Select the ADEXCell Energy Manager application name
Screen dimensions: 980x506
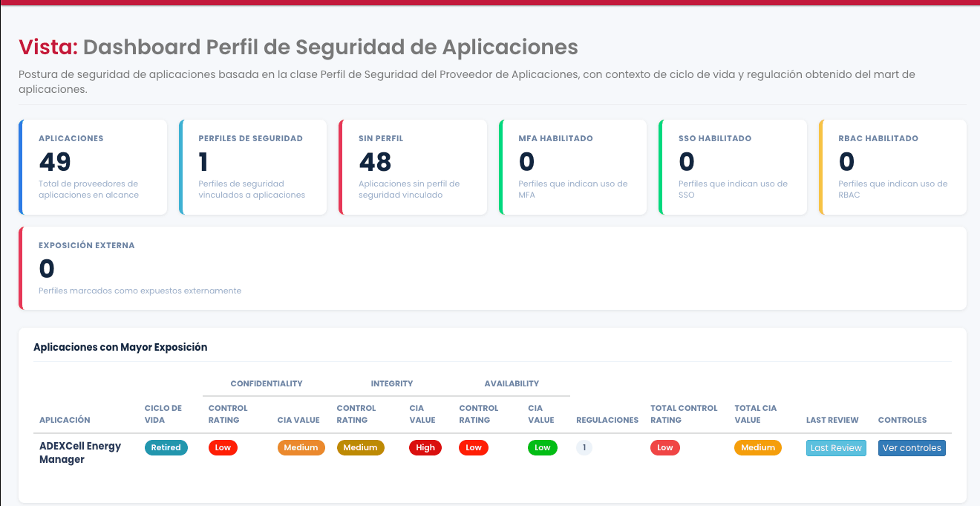coord(80,453)
